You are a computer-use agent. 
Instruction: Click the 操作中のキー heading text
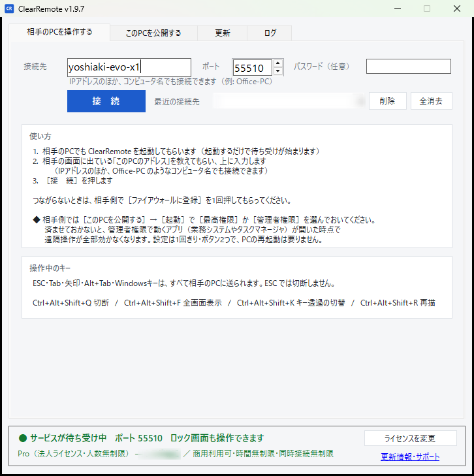[x=50, y=268]
